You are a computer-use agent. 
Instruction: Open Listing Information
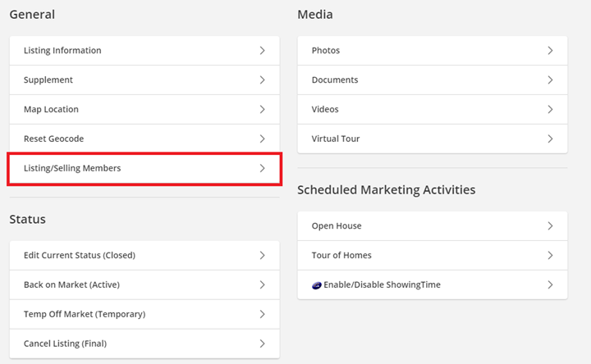144,51
